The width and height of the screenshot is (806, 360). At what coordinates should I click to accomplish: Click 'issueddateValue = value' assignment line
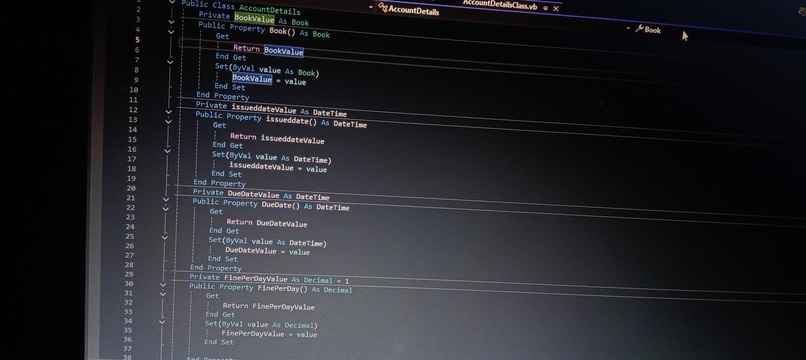click(278, 167)
